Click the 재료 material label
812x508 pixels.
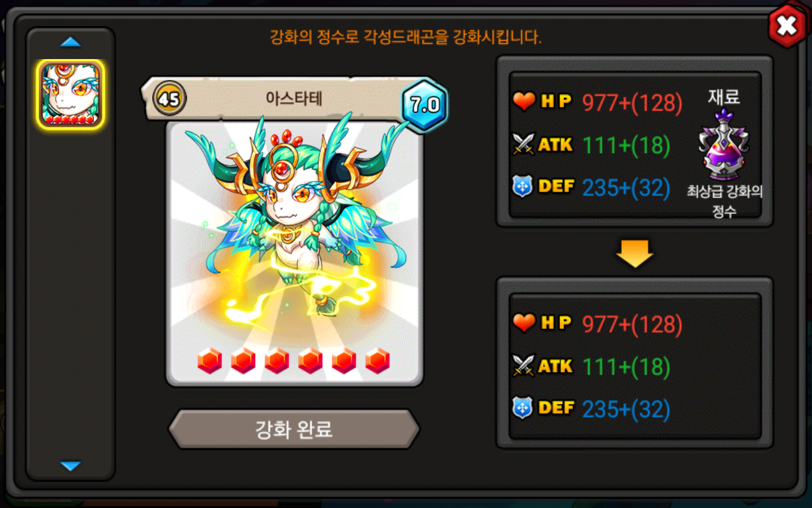[x=724, y=97]
